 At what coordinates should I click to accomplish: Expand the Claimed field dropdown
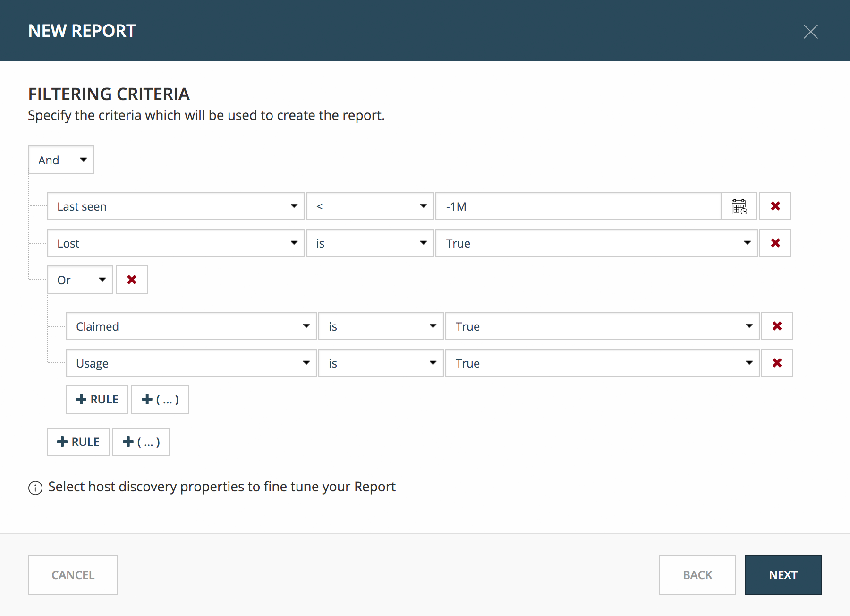pos(192,326)
